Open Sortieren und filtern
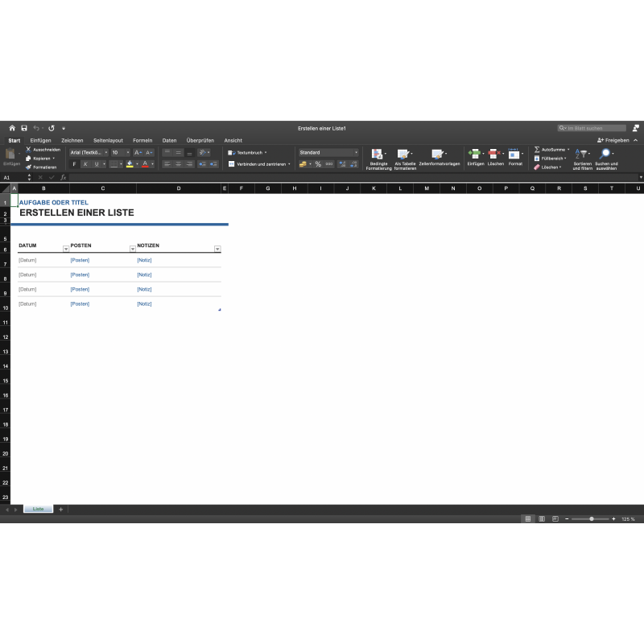The height and width of the screenshot is (644, 644). [582, 153]
